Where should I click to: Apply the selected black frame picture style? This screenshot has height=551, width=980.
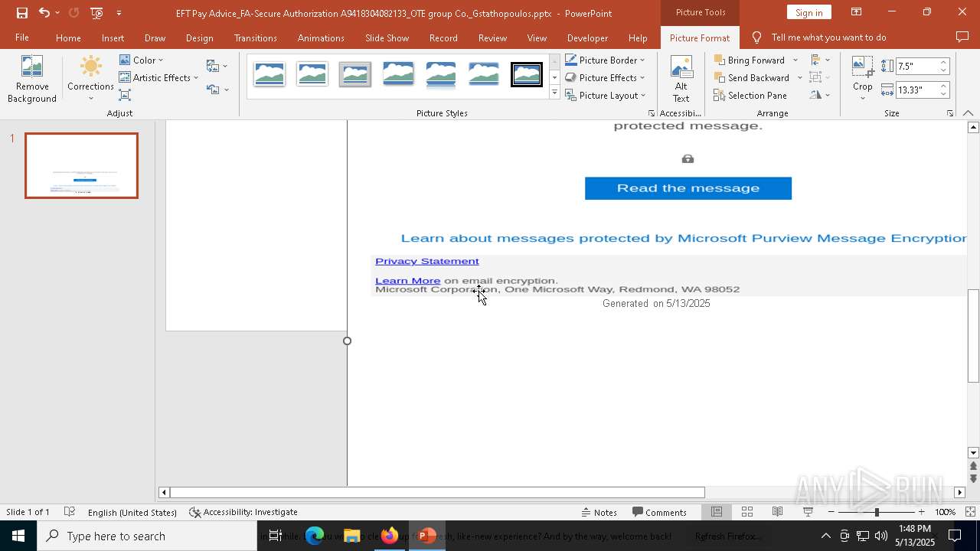(527, 75)
